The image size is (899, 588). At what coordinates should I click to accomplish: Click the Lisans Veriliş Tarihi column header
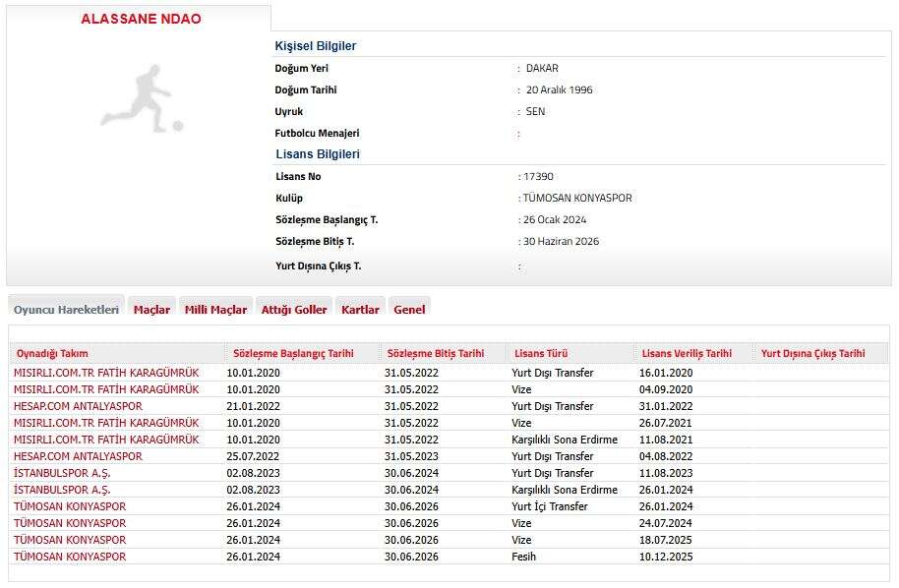687,354
